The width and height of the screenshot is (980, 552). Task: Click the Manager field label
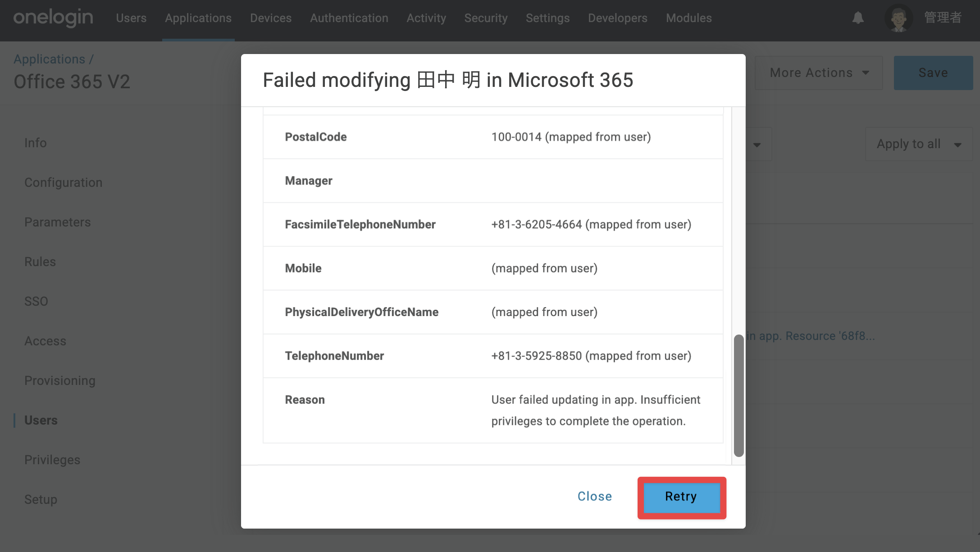pos(309,181)
